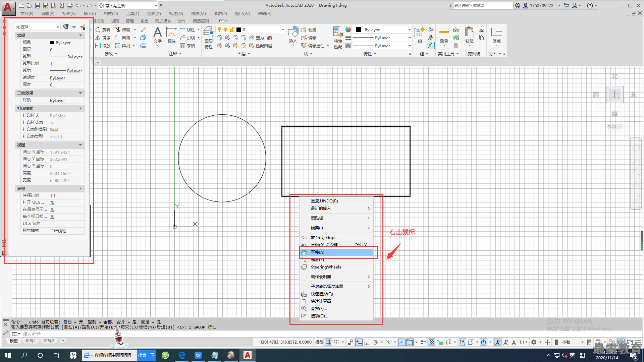Collapse the 打印样式 section
The height and width of the screenshot is (362, 644).
click(x=80, y=108)
